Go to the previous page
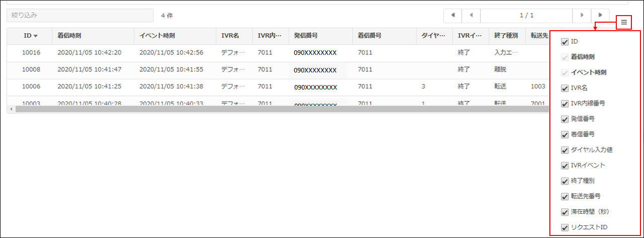Viewport: 644px width, 238px height. 471,16
